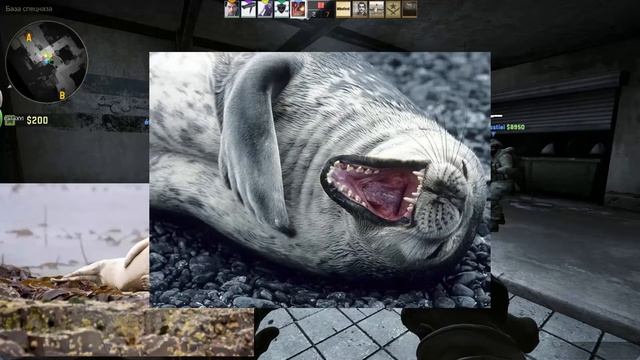Click the circular radar minimap
This screenshot has height=360, width=640.
point(47,61)
